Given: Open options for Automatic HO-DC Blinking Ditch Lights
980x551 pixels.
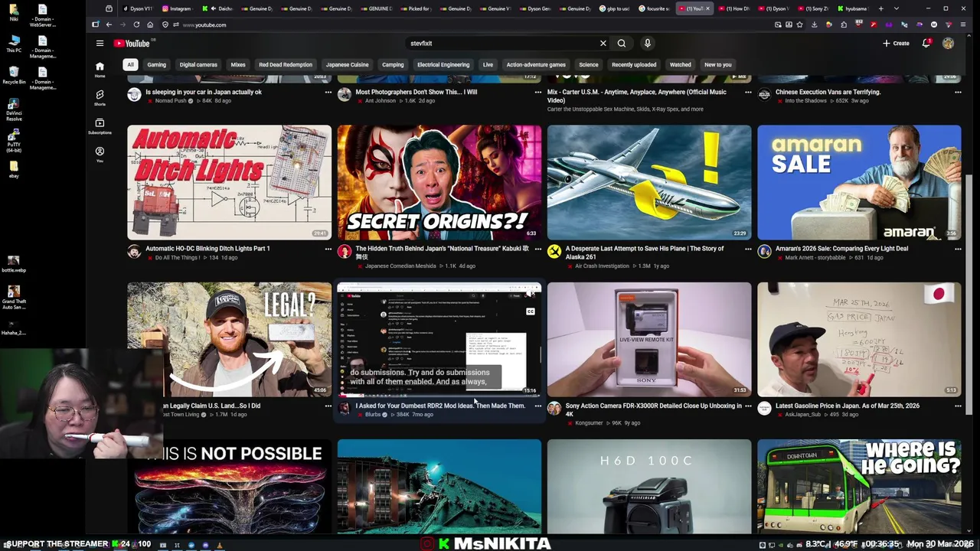Looking at the screenshot, I should 328,249.
